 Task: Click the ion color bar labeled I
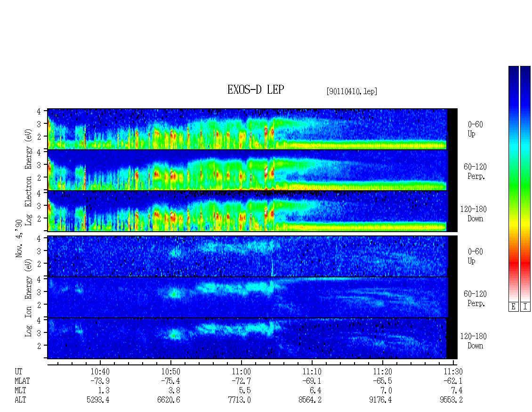tap(525, 184)
